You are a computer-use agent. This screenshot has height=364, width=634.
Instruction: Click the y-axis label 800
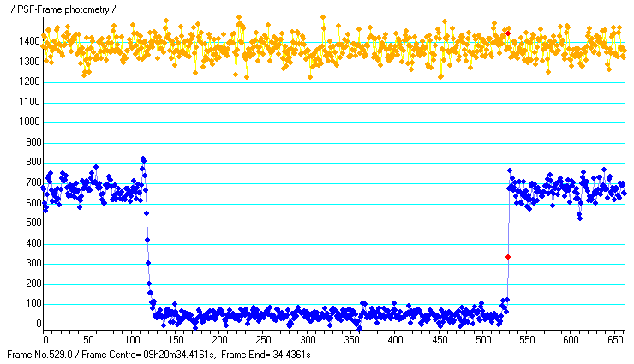pos(33,163)
